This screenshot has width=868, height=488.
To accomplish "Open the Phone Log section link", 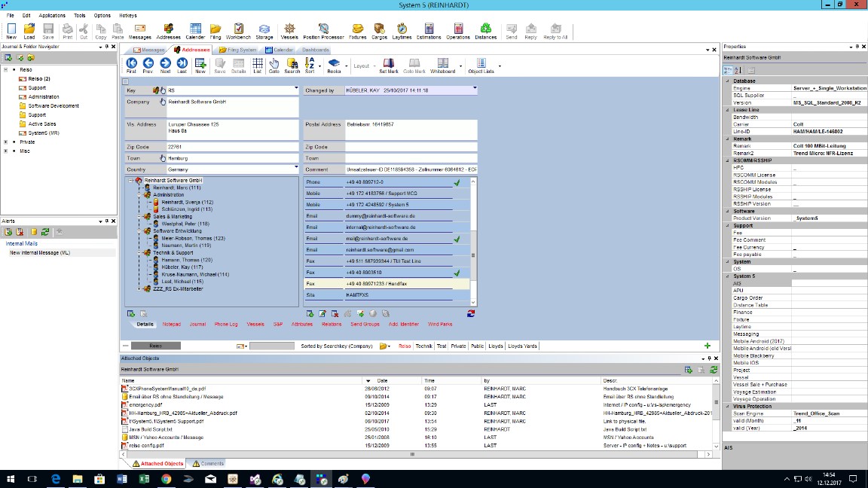I will pos(225,324).
